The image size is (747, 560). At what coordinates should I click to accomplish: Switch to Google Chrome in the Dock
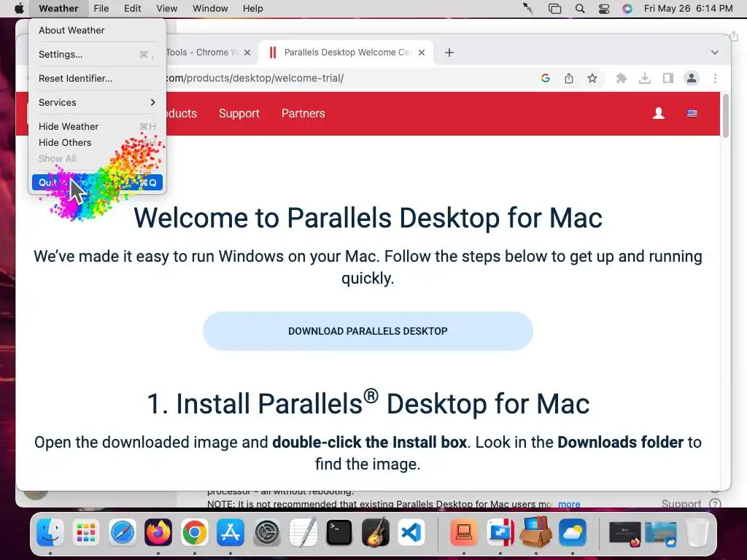[x=194, y=532]
